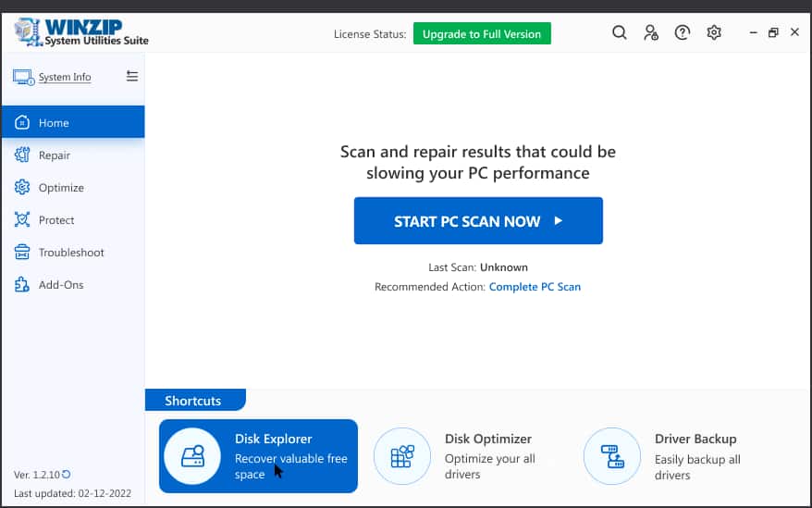The height and width of the screenshot is (508, 812).
Task: Open the Disk Explorer shortcut text
Action: pos(290,456)
